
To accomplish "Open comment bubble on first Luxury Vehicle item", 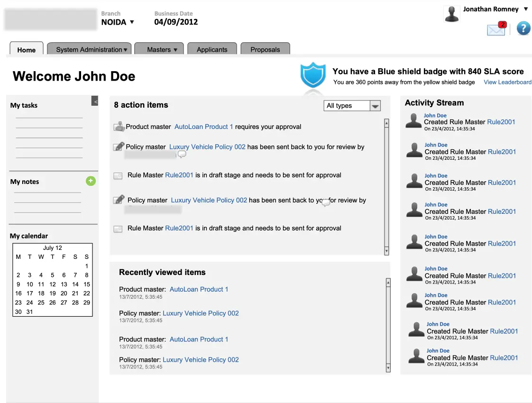I will click(182, 155).
